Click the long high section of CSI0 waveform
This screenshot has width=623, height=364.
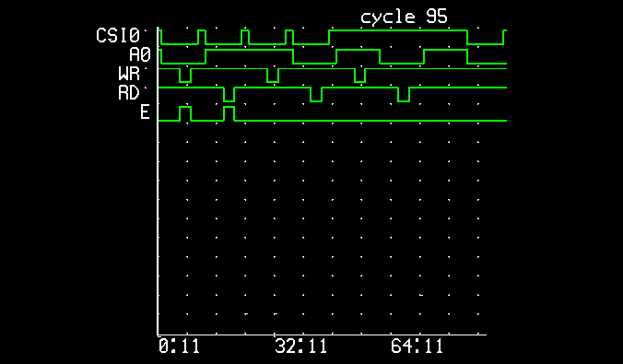[398, 30]
